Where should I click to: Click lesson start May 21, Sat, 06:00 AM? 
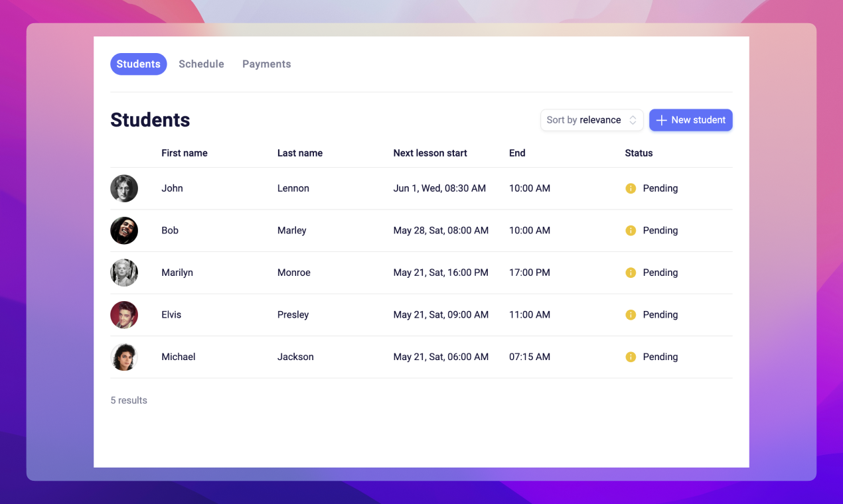pyautogui.click(x=441, y=357)
